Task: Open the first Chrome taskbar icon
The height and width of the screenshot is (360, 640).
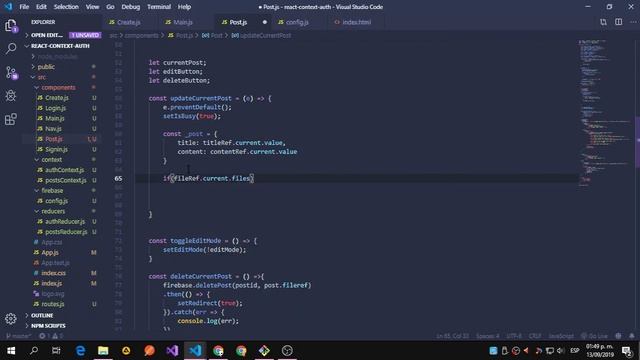Action: tap(218, 351)
